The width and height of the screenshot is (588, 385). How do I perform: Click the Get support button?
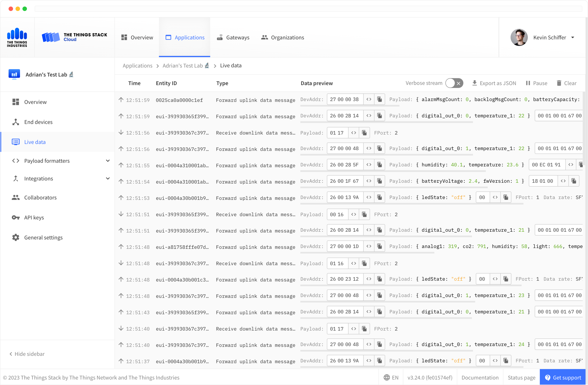click(x=563, y=378)
